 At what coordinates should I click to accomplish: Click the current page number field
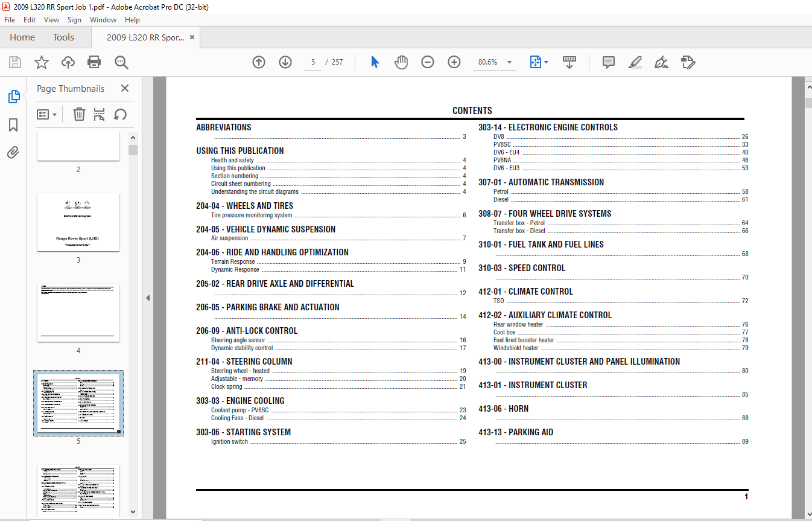pos(313,62)
